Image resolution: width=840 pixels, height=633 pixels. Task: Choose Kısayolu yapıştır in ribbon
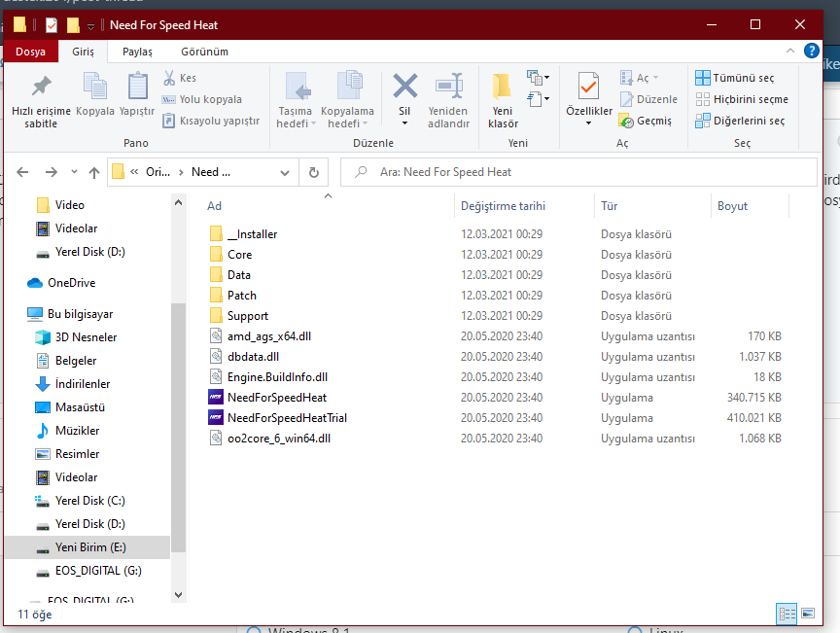click(x=211, y=121)
